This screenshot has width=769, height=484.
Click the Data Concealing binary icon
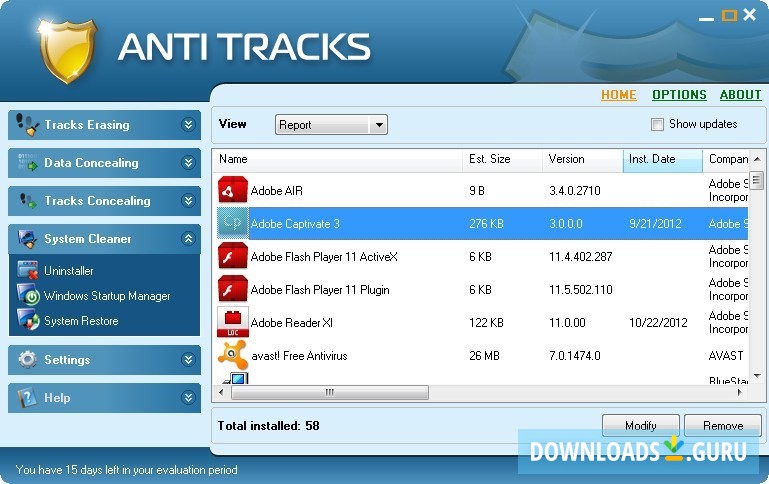pyautogui.click(x=27, y=162)
